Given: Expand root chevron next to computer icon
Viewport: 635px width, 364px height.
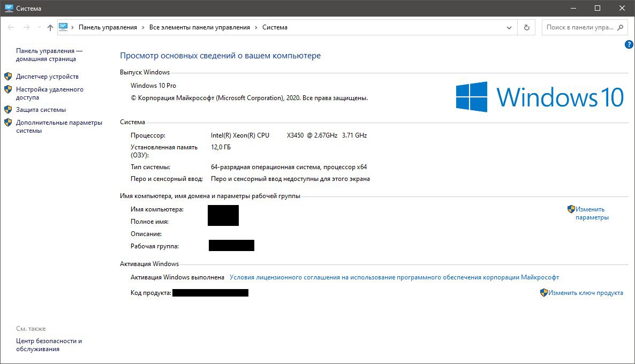Looking at the screenshot, I should coord(72,27).
